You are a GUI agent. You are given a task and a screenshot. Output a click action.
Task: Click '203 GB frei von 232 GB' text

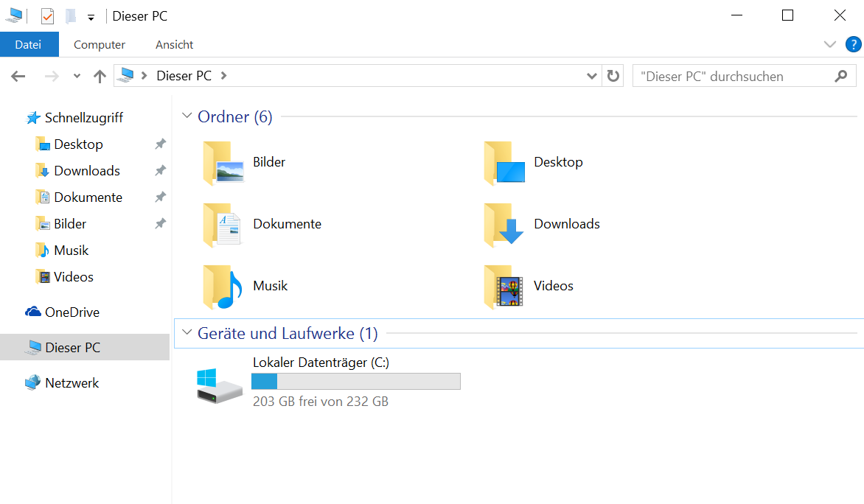321,402
